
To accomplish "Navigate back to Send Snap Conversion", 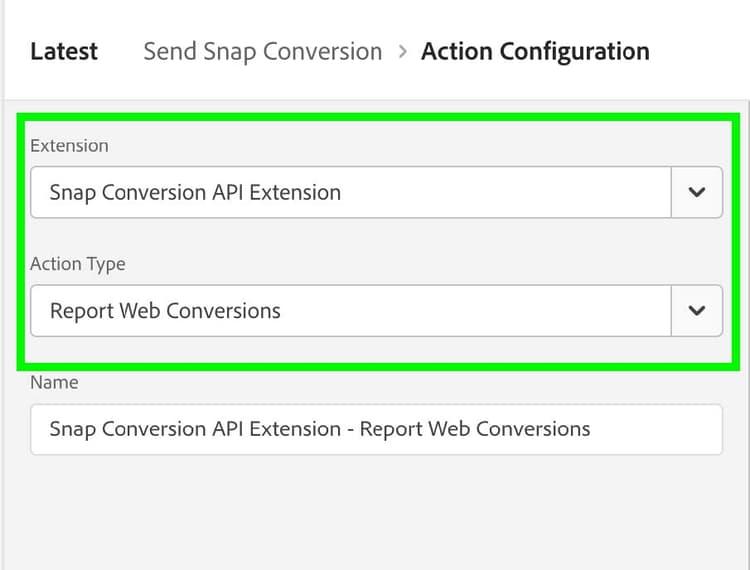I will coord(262,52).
